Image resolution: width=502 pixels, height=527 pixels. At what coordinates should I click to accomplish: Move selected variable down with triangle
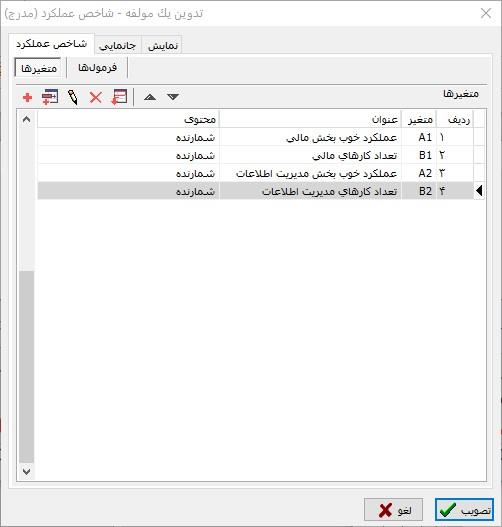(173, 97)
